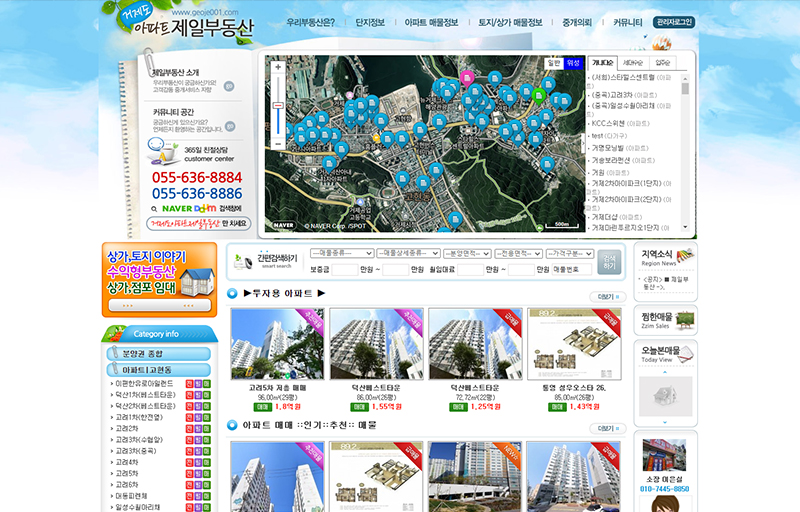
Task: Expand the 아파트 고현동 category
Action: (159, 369)
